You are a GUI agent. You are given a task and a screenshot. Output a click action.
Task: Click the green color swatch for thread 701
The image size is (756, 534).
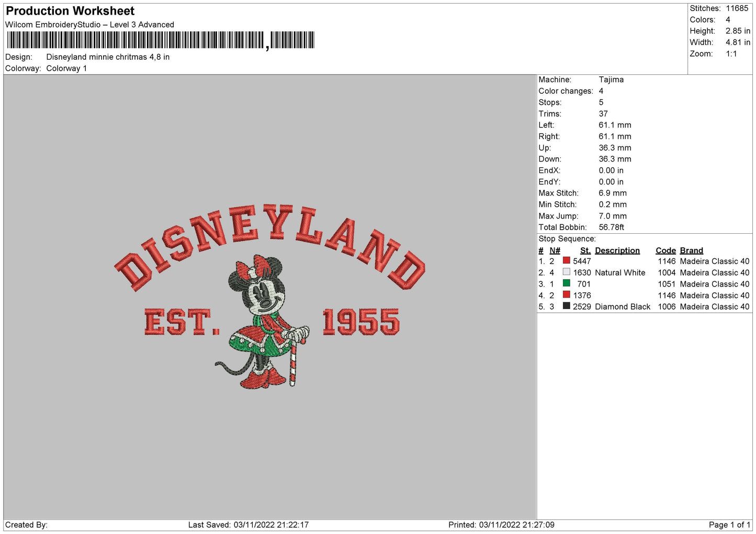point(566,283)
